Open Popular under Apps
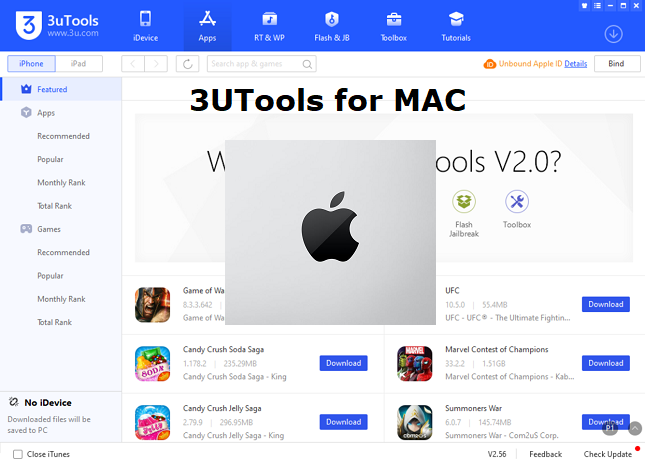Screen dimensions: 645x463 (50, 159)
